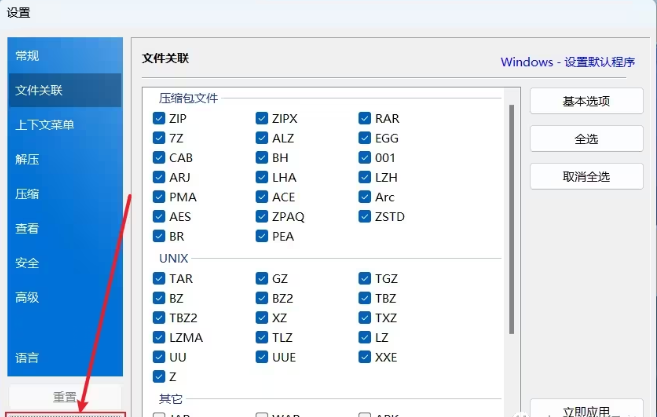Click the 全选 button

point(586,139)
